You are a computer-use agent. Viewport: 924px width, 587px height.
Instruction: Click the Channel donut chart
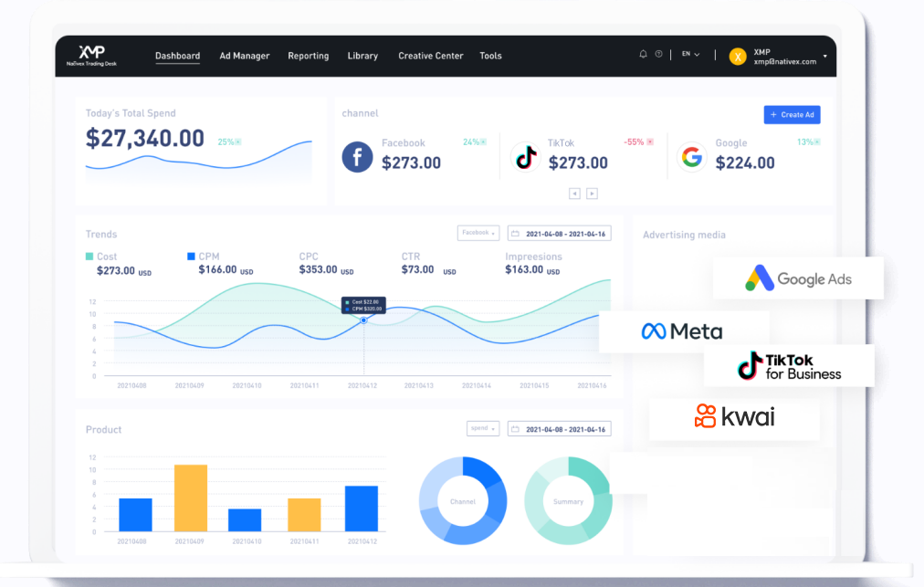[463, 501]
